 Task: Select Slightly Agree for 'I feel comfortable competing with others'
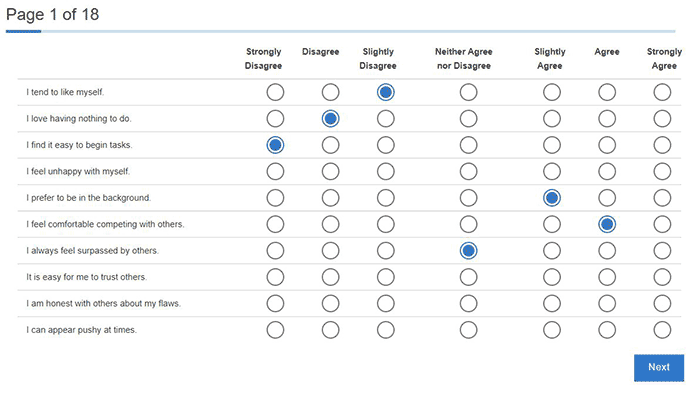552,224
